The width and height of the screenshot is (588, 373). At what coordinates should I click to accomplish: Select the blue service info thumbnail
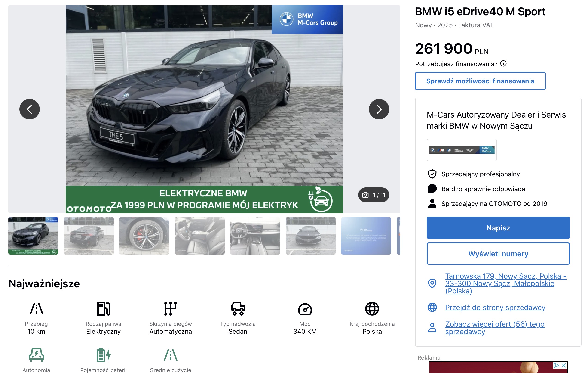(x=366, y=236)
